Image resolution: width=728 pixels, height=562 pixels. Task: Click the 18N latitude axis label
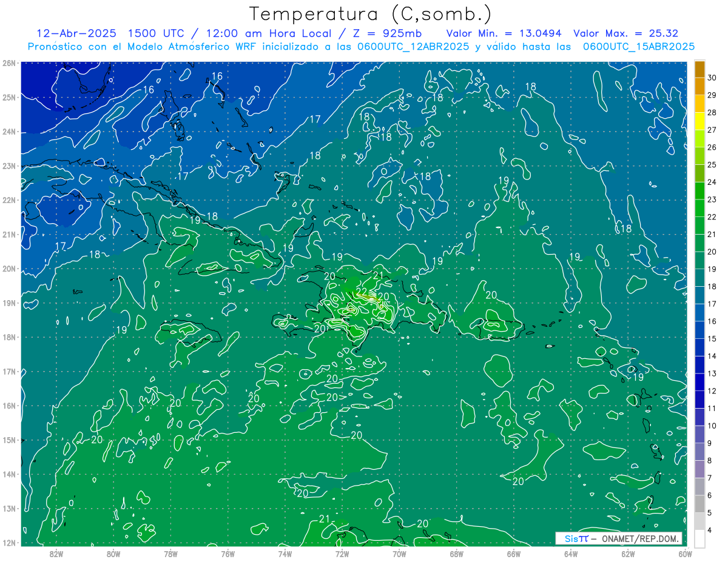tap(9, 337)
